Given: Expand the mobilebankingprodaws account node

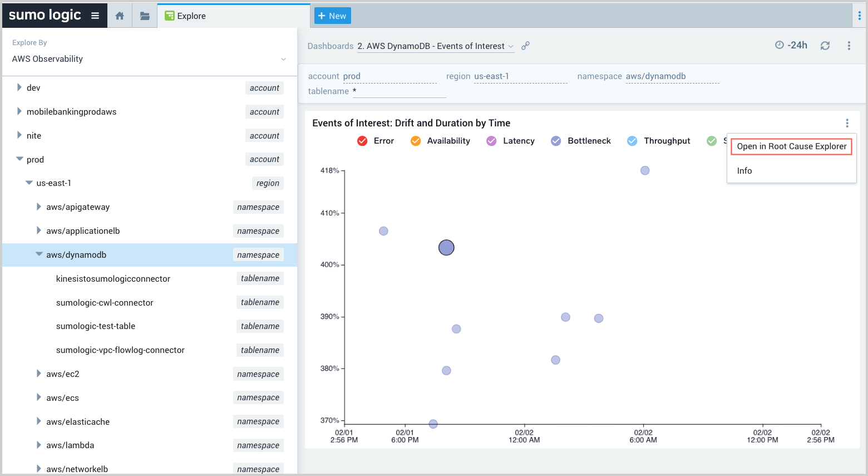Looking at the screenshot, I should pos(19,111).
